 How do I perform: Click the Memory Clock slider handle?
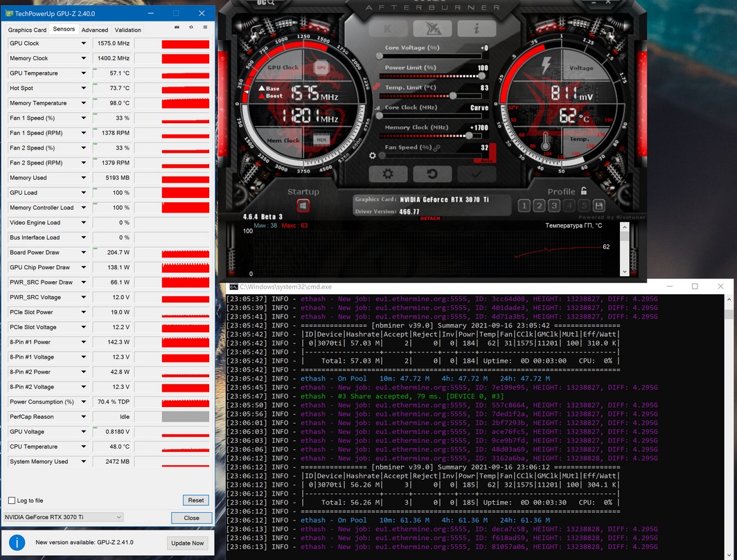(x=469, y=136)
